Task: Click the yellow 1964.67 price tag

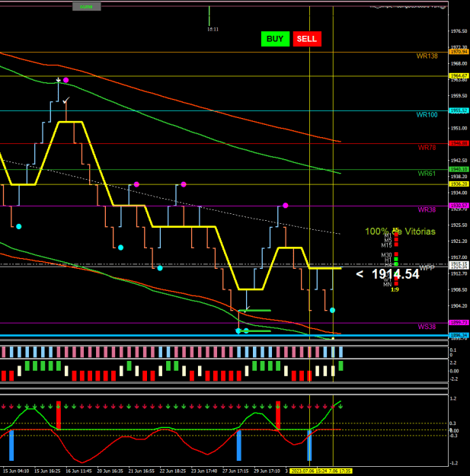Action: [459, 75]
